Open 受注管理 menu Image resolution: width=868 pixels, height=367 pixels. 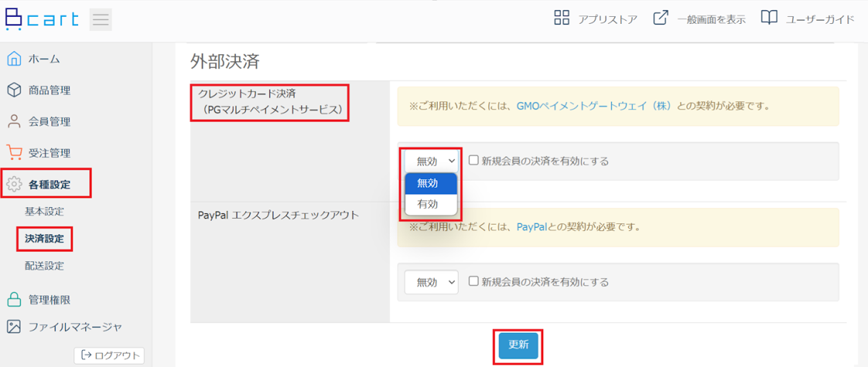click(x=50, y=153)
